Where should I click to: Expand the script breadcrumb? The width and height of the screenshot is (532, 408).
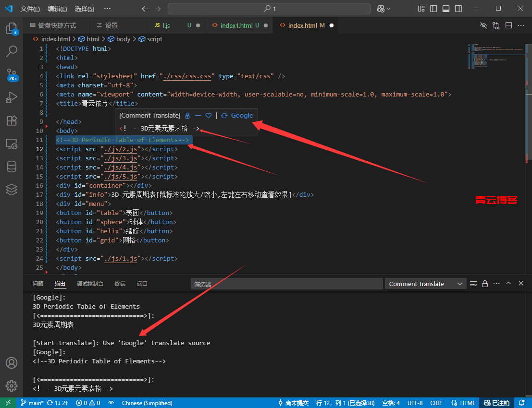pyautogui.click(x=150, y=39)
